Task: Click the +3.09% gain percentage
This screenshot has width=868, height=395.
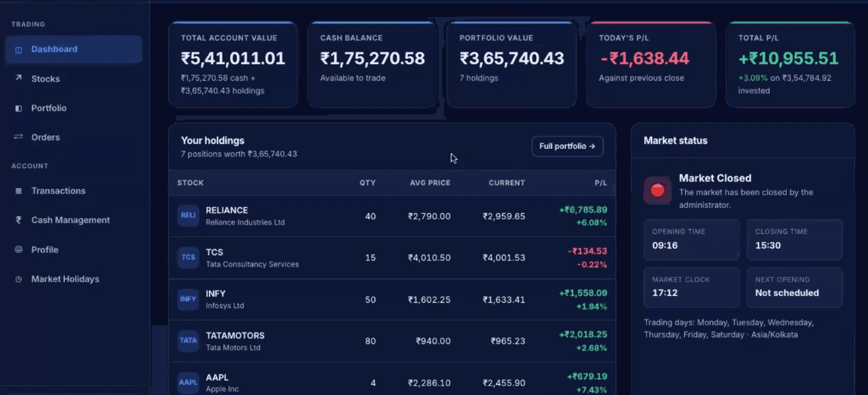Action: click(753, 78)
